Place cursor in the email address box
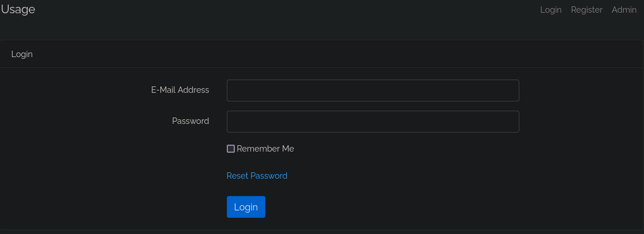The height and width of the screenshot is (234, 644). coord(373,90)
